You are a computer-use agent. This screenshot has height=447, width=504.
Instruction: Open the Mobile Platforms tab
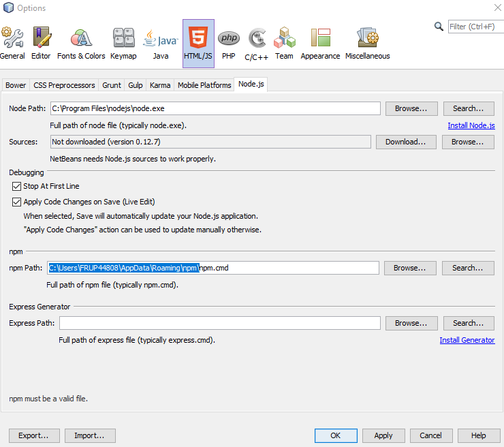point(204,85)
